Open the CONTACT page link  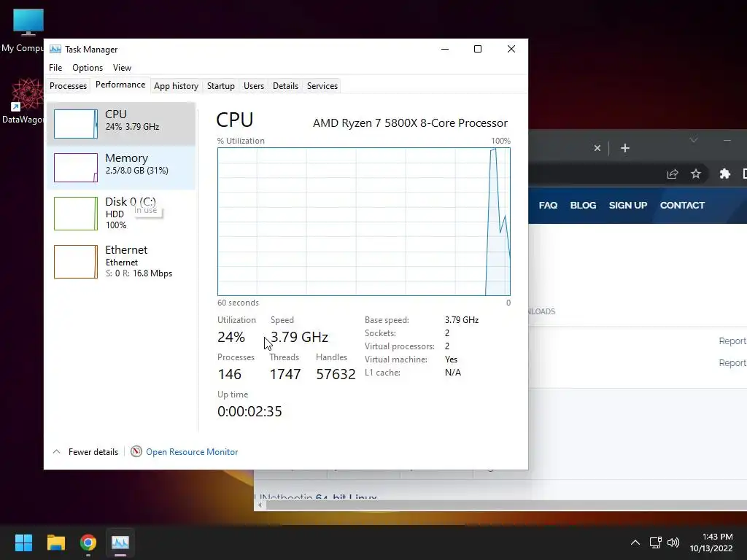click(682, 205)
